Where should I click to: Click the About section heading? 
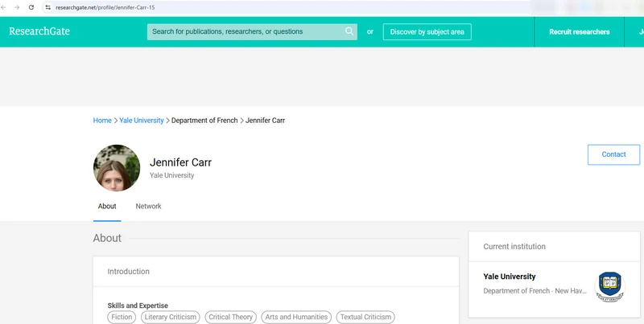[x=107, y=238]
